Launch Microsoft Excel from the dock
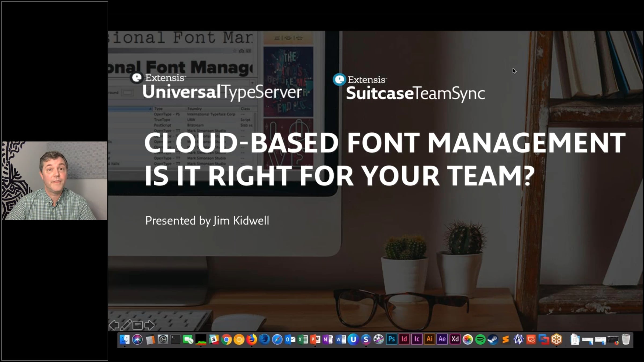The width and height of the screenshot is (644, 362). point(303,340)
